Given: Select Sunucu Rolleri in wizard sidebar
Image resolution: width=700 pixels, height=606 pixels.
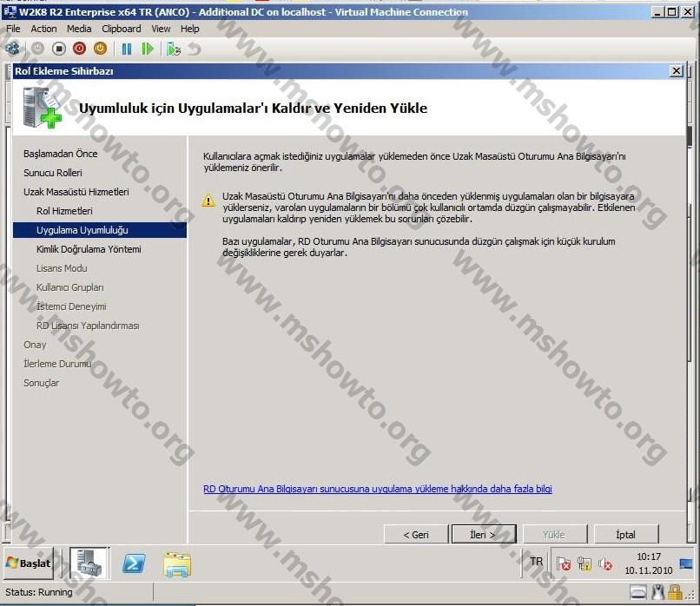Looking at the screenshot, I should click(53, 173).
